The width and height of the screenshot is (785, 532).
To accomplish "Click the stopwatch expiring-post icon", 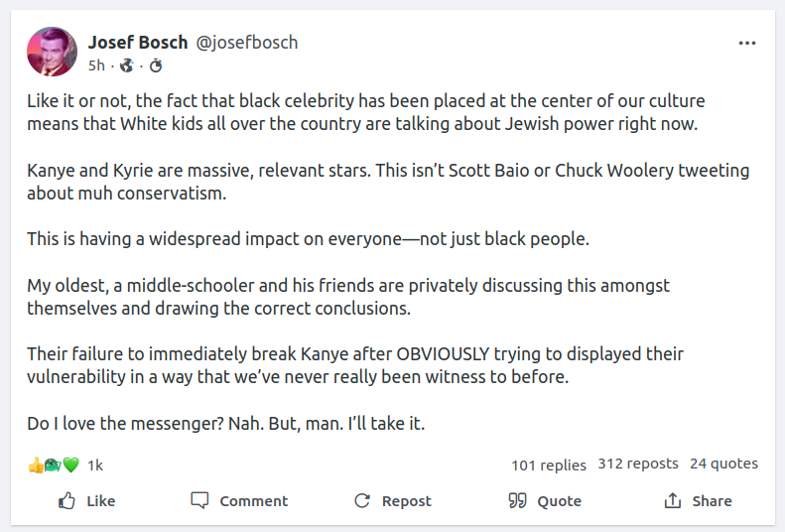I will 156,66.
